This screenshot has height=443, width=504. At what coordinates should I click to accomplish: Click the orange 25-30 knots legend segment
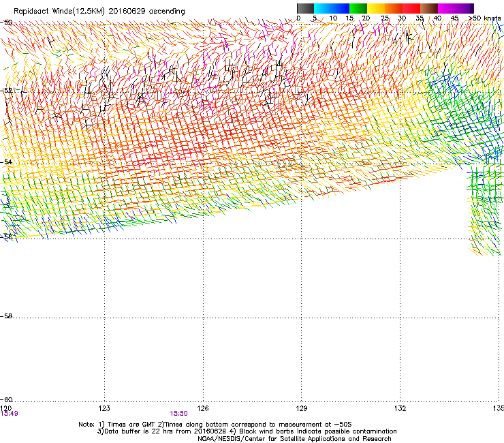(394, 8)
